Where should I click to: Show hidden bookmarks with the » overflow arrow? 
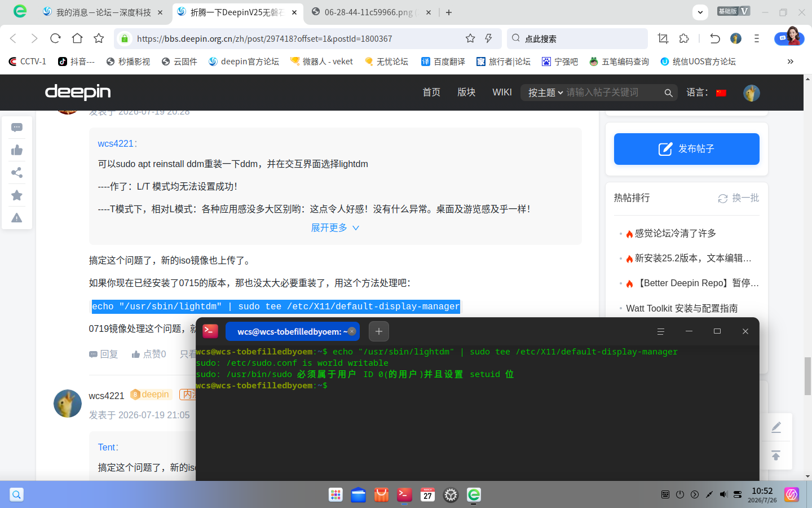pyautogui.click(x=790, y=62)
